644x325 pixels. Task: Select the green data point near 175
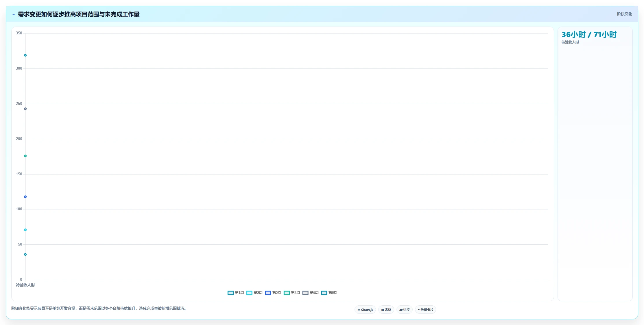pos(25,156)
